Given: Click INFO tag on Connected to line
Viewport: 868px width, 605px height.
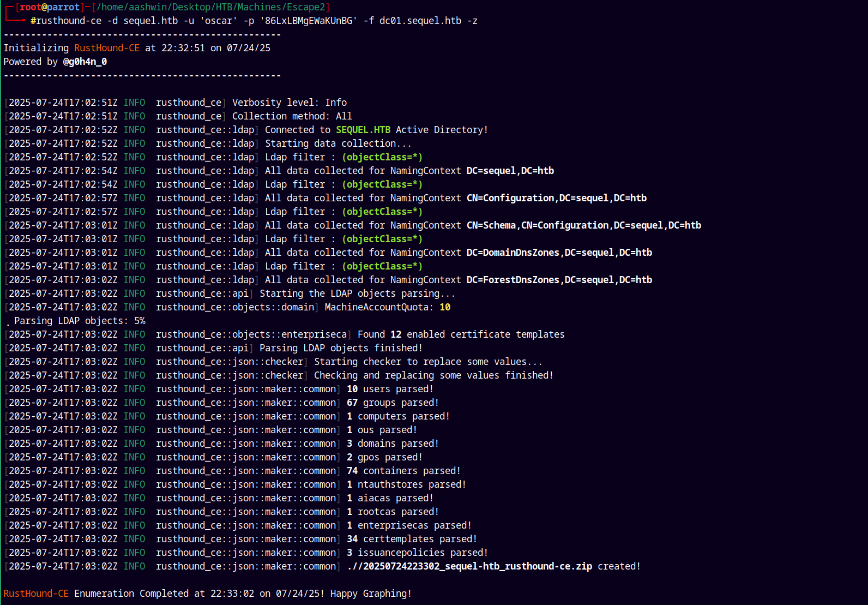Looking at the screenshot, I should 134,130.
